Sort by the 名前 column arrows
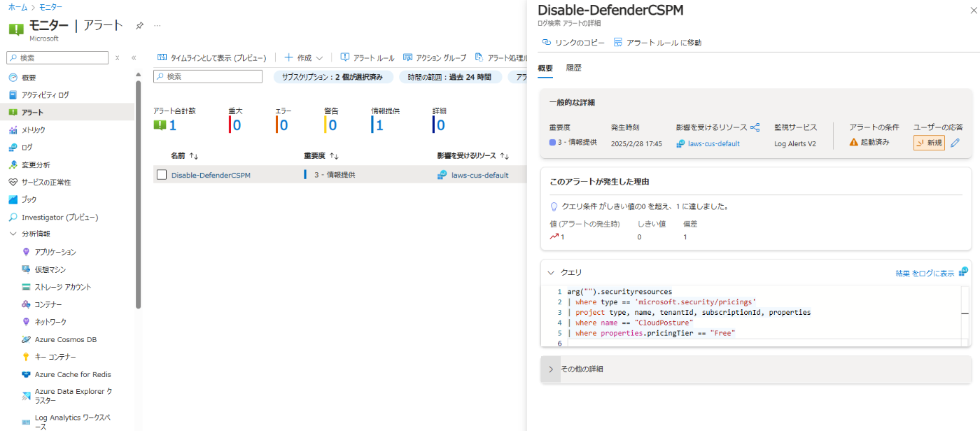The image size is (980, 431). [x=195, y=156]
